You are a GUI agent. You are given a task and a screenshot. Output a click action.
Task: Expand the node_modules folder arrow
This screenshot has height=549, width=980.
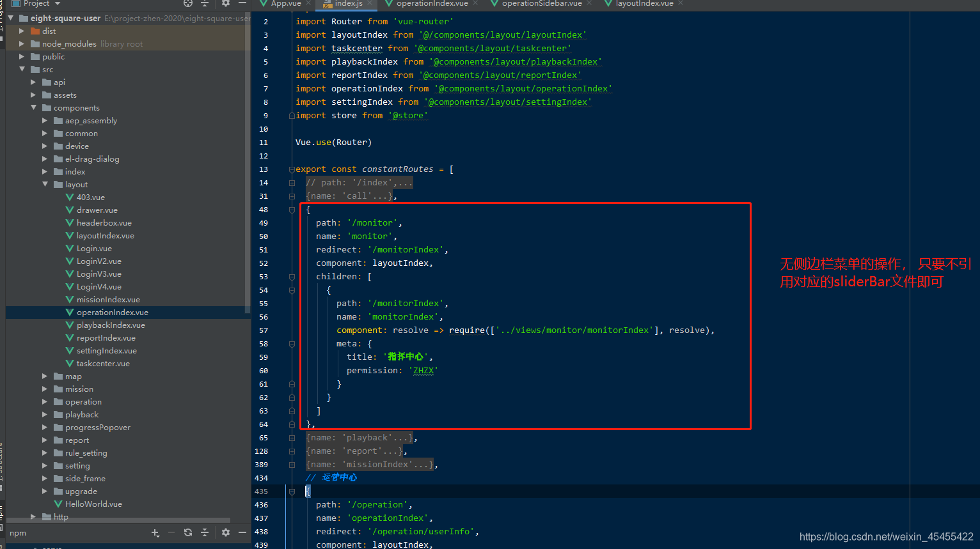click(x=22, y=44)
